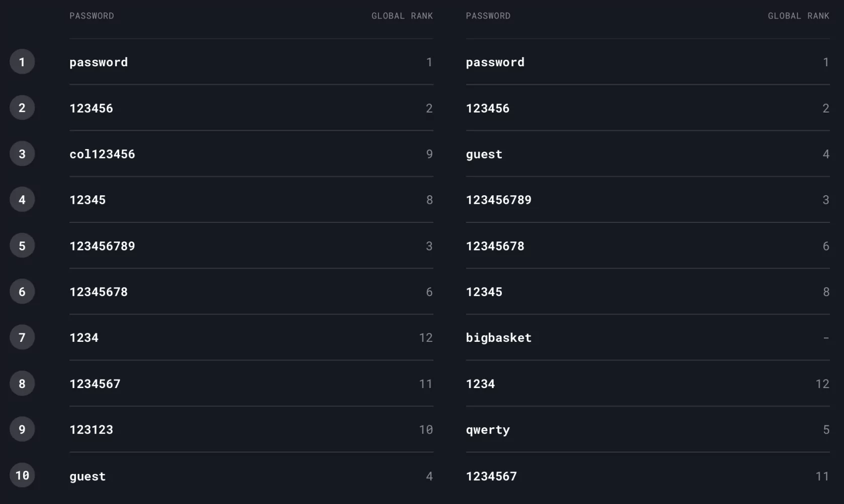Click the right column GLOBAL RANK header
The height and width of the screenshot is (504, 844).
[x=798, y=16]
